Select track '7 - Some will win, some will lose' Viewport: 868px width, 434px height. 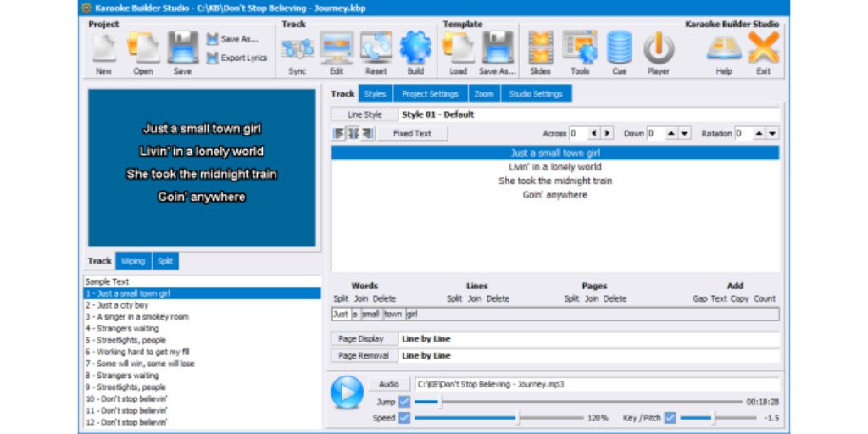202,364
